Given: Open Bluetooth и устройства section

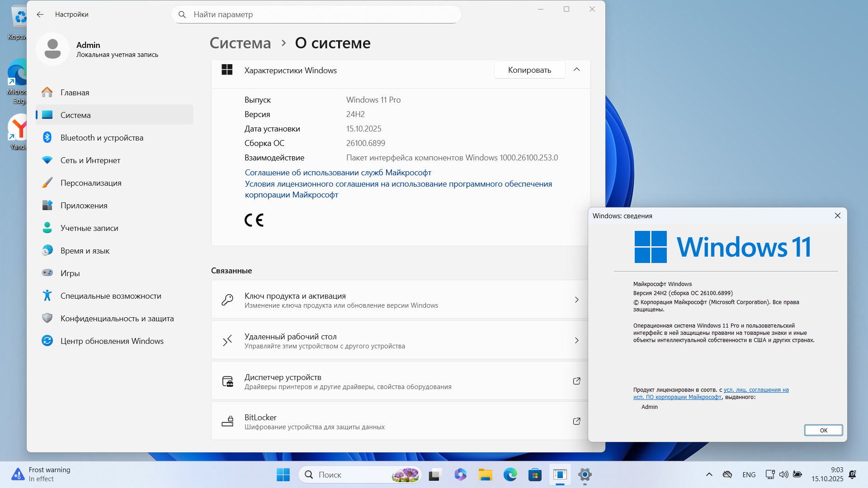Looking at the screenshot, I should click(x=102, y=138).
